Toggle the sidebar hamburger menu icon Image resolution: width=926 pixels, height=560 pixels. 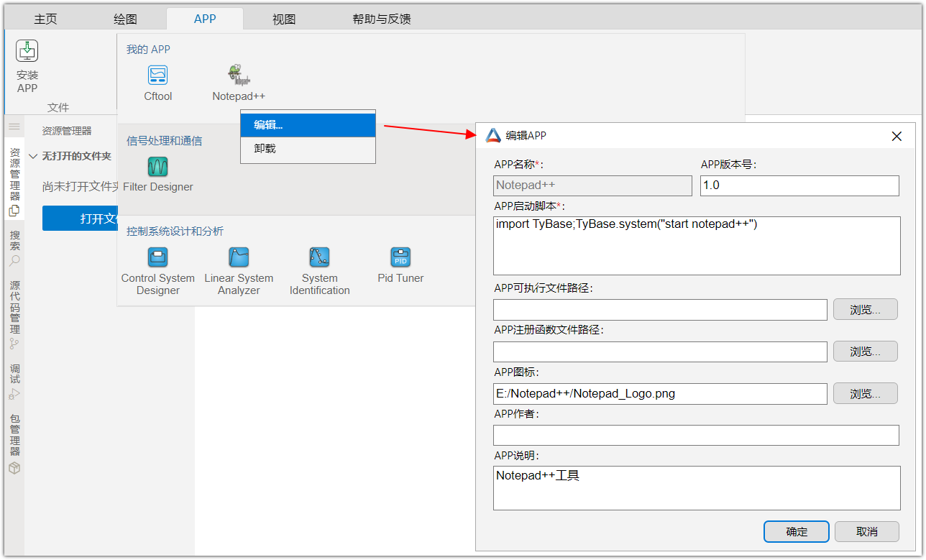click(14, 127)
